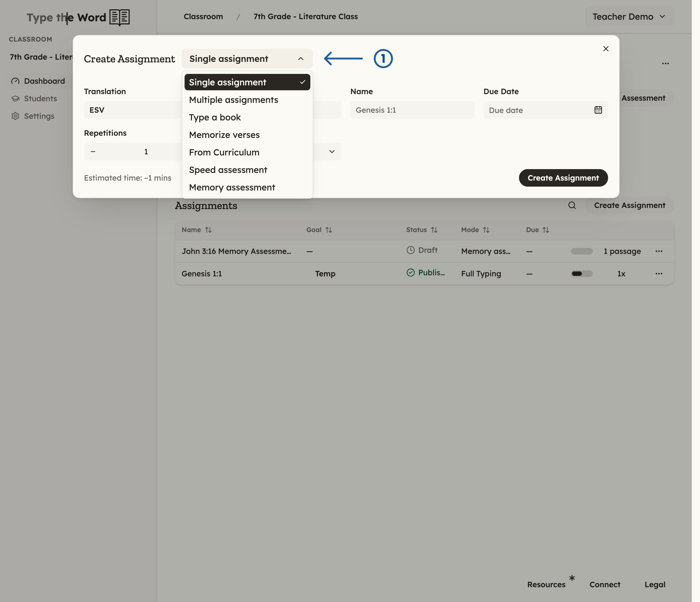Click the 1x repetitions cell
This screenshot has height=602, width=700.
(621, 273)
